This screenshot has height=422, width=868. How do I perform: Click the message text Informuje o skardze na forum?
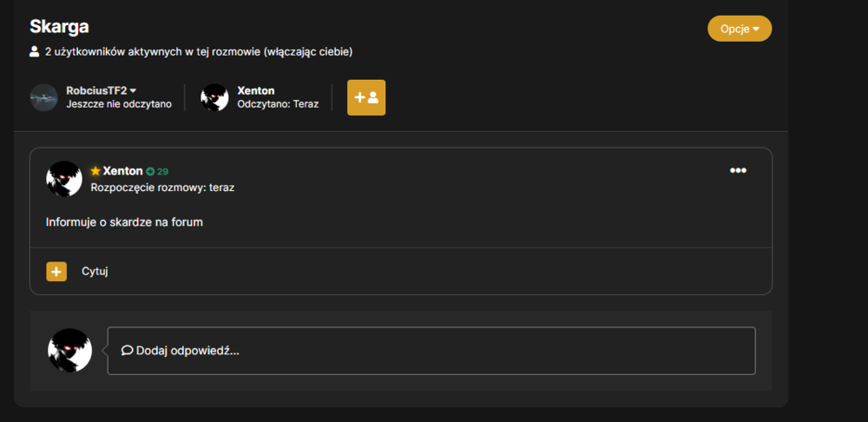click(124, 222)
